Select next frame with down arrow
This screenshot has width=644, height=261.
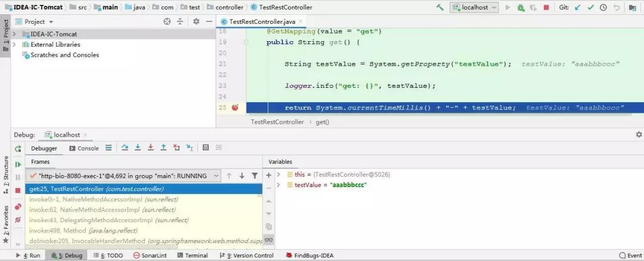pyautogui.click(x=242, y=176)
